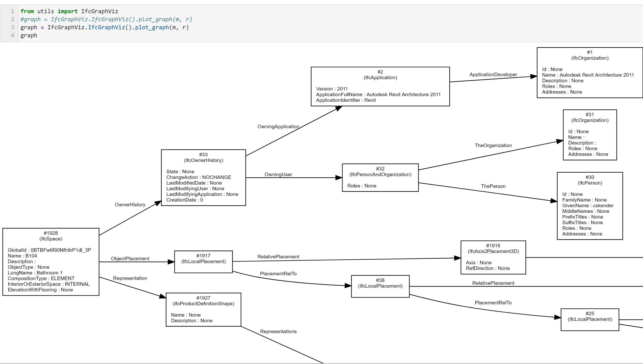The image size is (643, 364).
Task: Click the #30 IfcPerson node
Action: pos(589,206)
